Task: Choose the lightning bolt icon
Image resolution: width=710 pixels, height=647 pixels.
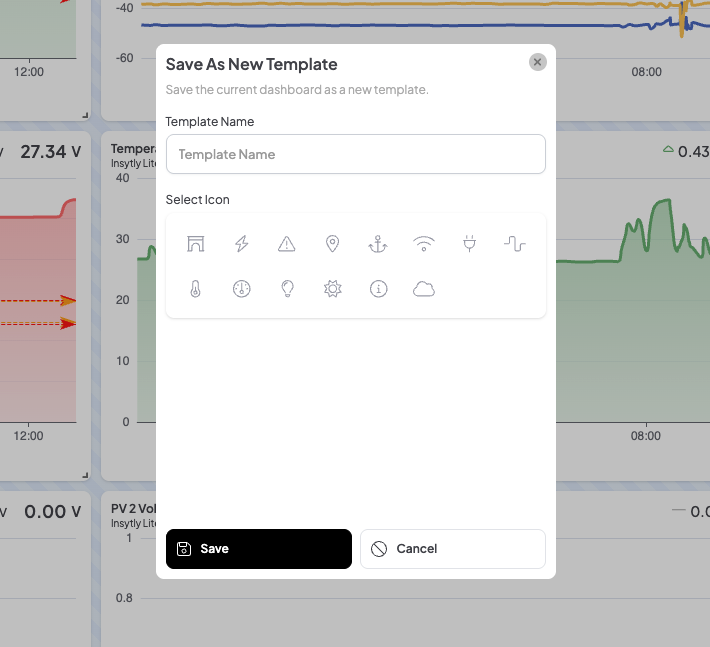Action: (x=241, y=244)
